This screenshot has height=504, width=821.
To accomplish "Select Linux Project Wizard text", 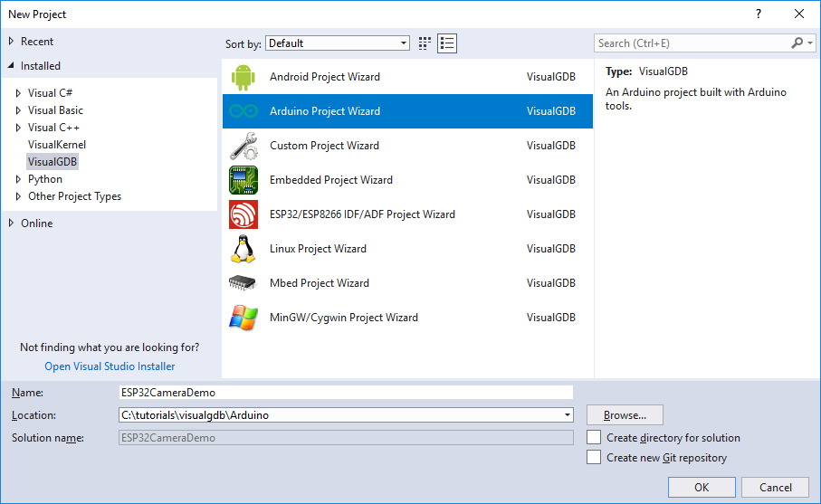I will (318, 249).
